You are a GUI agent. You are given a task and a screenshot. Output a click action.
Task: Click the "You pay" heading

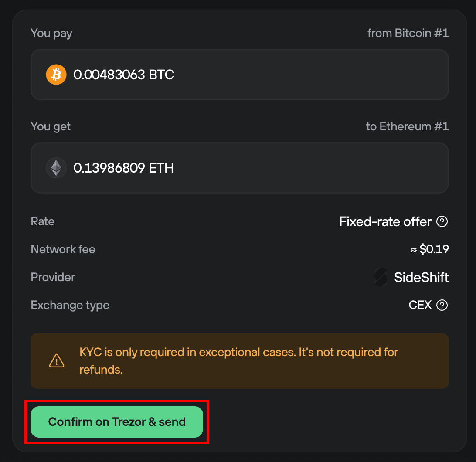pyautogui.click(x=51, y=33)
